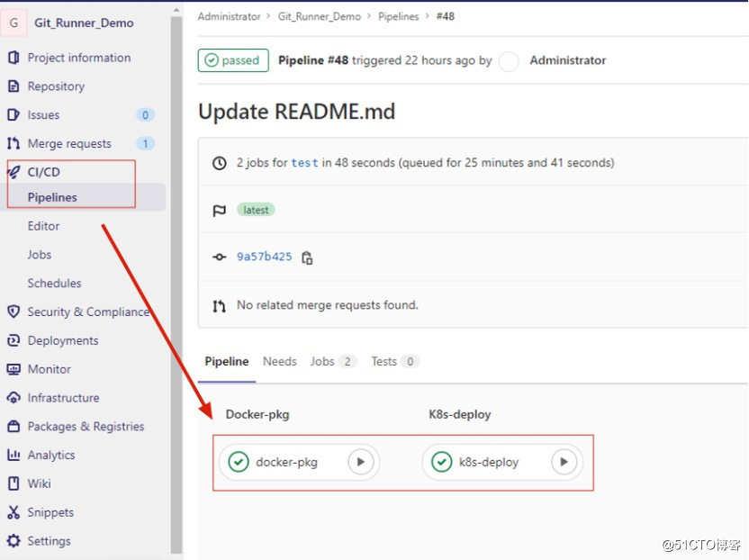Click the Merge requests sidebar icon

[14, 143]
